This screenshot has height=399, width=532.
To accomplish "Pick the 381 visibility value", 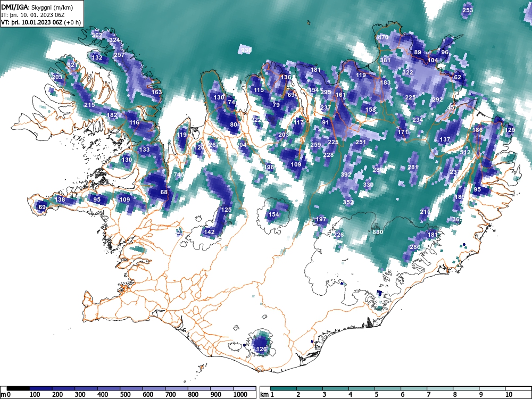I will pos(385,60).
